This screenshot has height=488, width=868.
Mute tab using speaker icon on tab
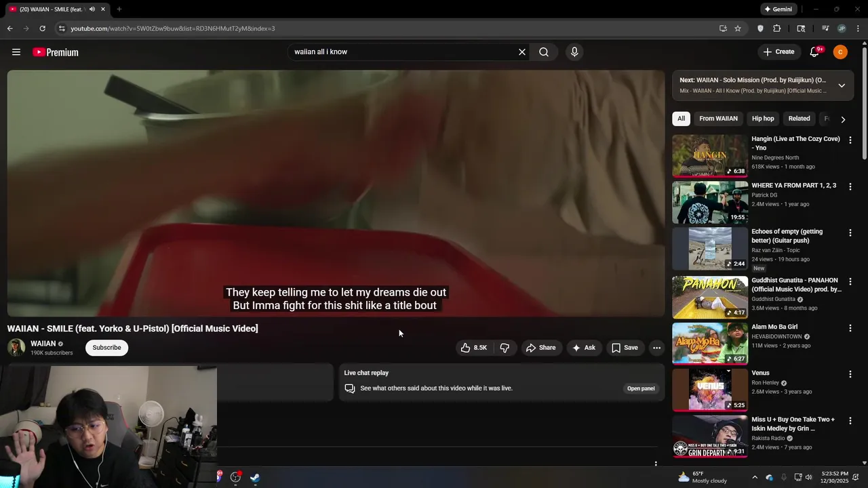(x=92, y=9)
